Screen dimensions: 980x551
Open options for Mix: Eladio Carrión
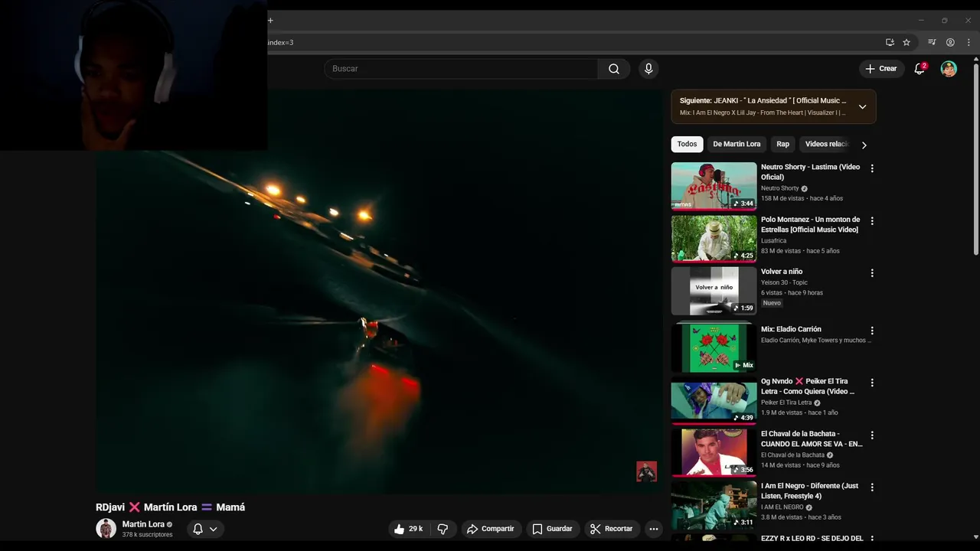click(871, 331)
